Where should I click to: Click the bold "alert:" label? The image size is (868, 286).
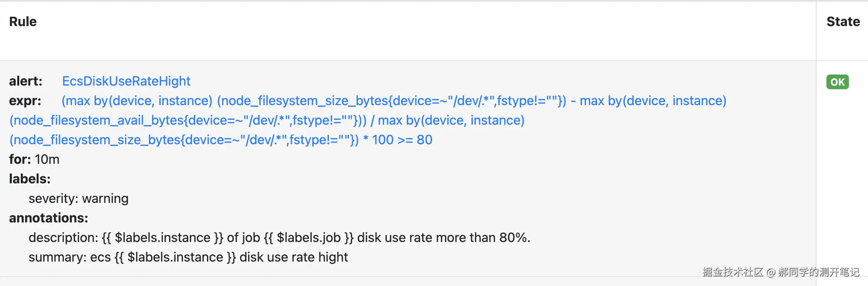coord(25,81)
